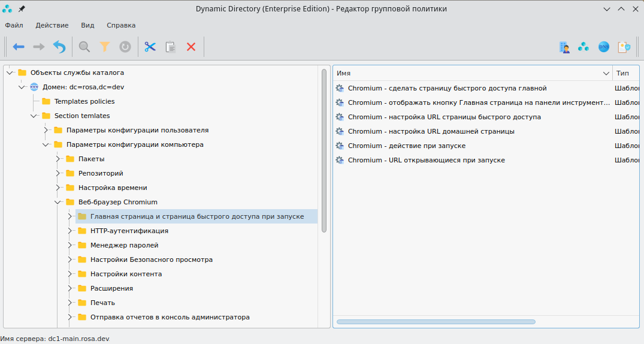Collapse the Веб-браузер Chromium tree node

click(x=58, y=202)
